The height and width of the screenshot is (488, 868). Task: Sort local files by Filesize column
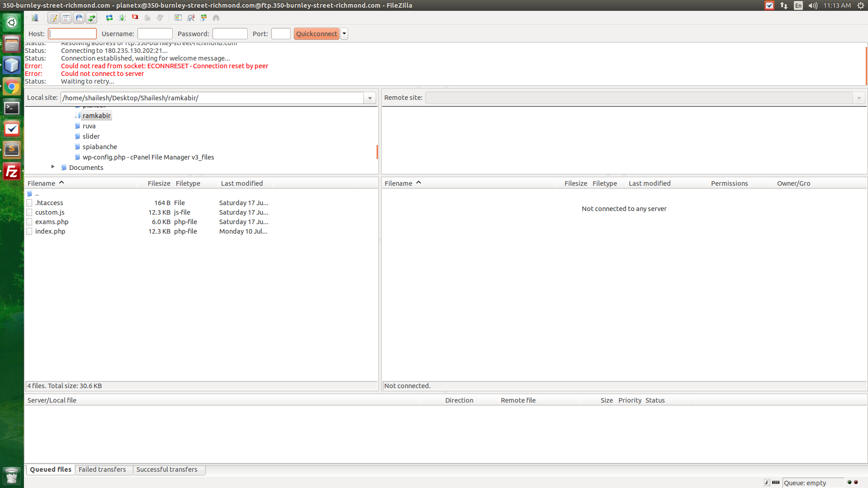(x=155, y=183)
